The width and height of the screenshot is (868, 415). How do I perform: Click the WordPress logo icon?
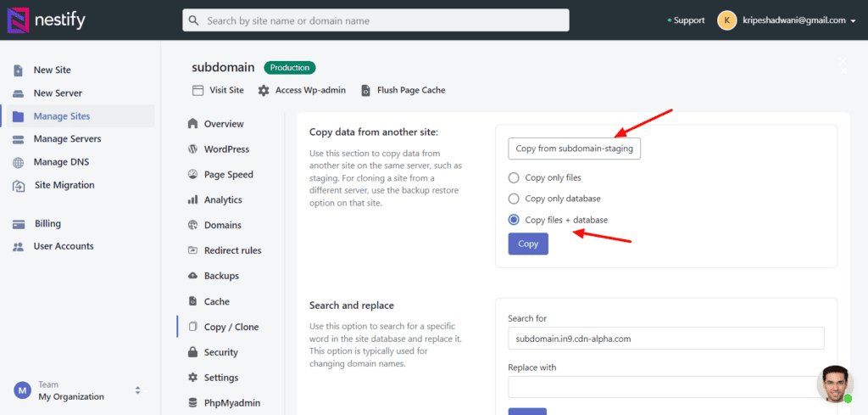pyautogui.click(x=192, y=149)
